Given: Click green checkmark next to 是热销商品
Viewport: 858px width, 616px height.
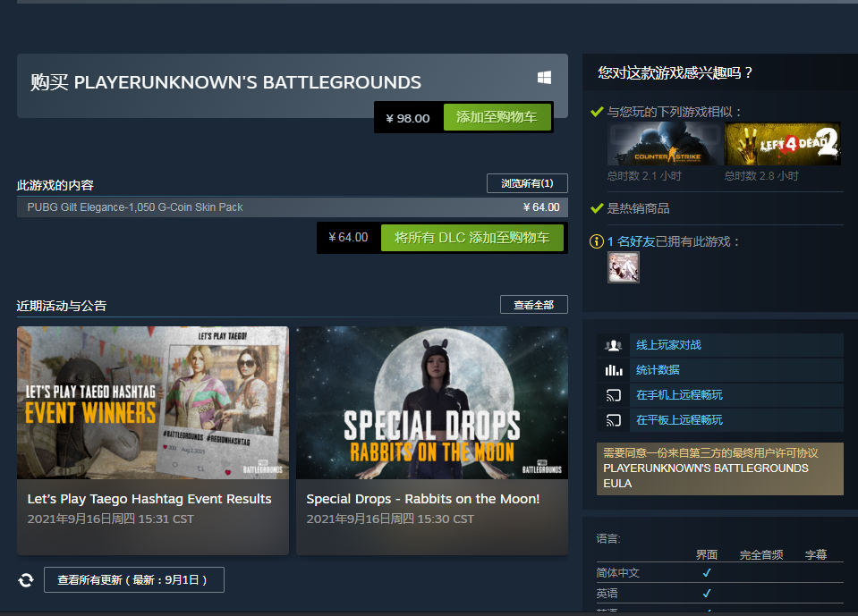Looking at the screenshot, I should click(x=597, y=208).
